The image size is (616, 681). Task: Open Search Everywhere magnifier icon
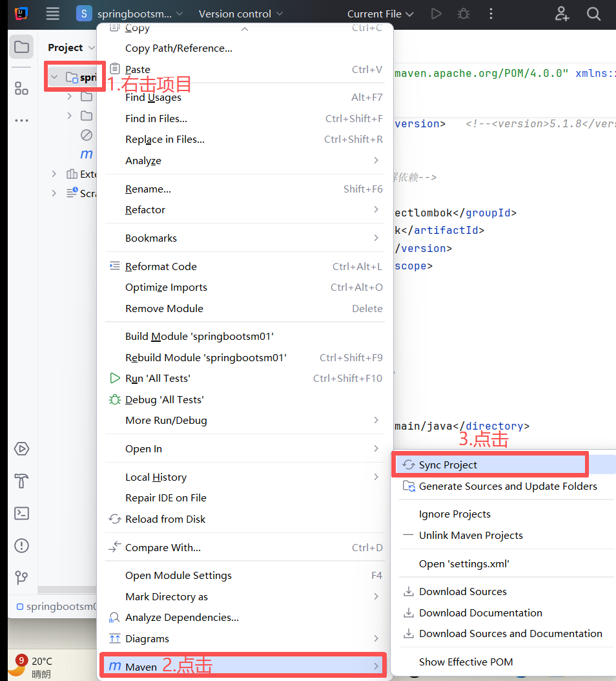pos(593,14)
